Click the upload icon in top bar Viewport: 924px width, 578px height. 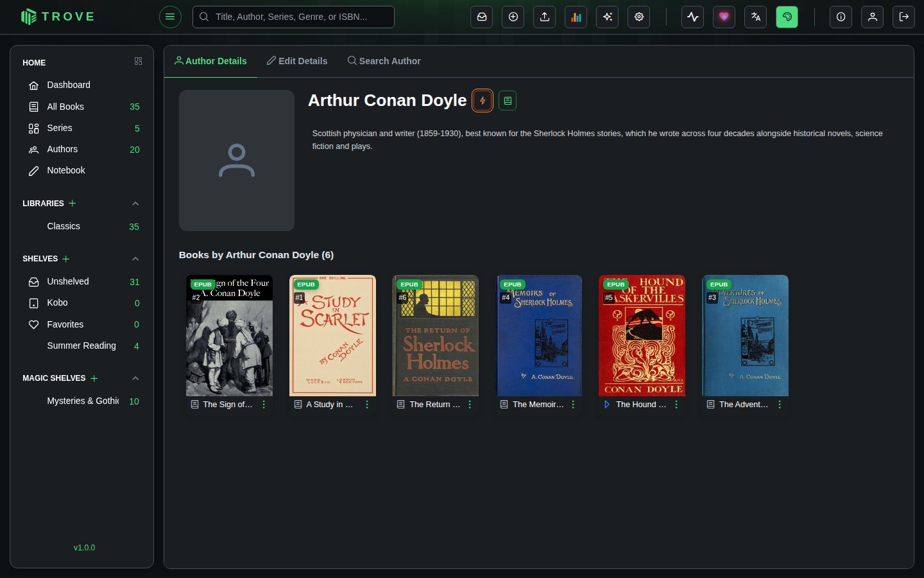tap(545, 17)
